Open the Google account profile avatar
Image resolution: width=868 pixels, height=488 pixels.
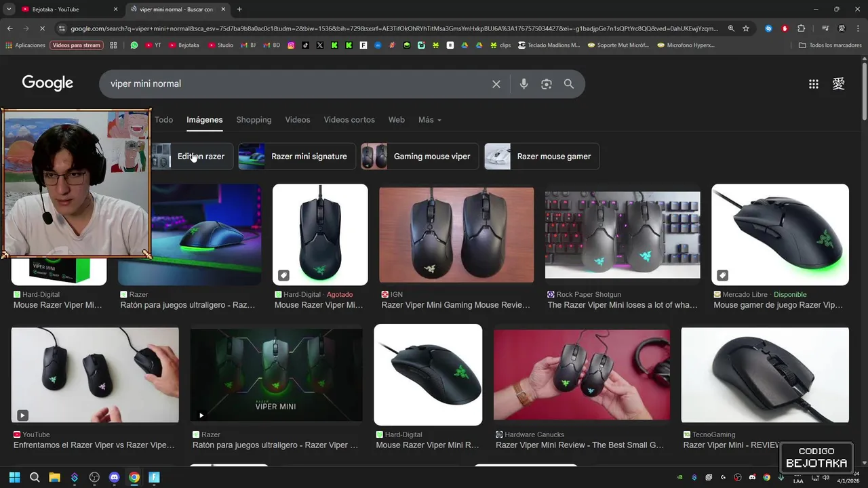[x=839, y=84]
